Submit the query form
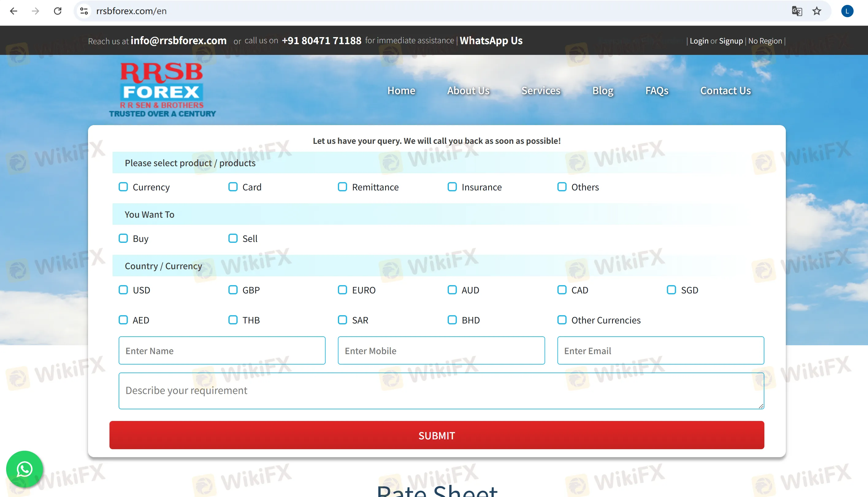Screen dimensions: 868x497 pyautogui.click(x=437, y=435)
